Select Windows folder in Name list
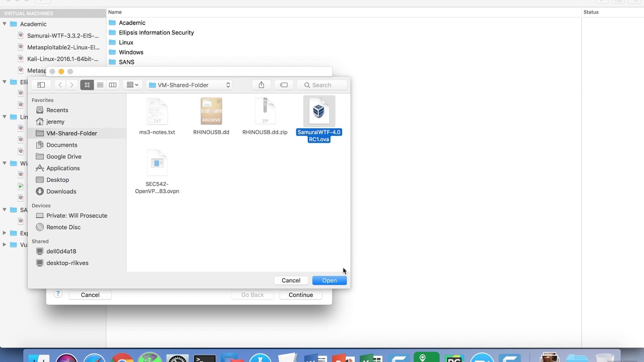644x362 pixels. point(131,52)
